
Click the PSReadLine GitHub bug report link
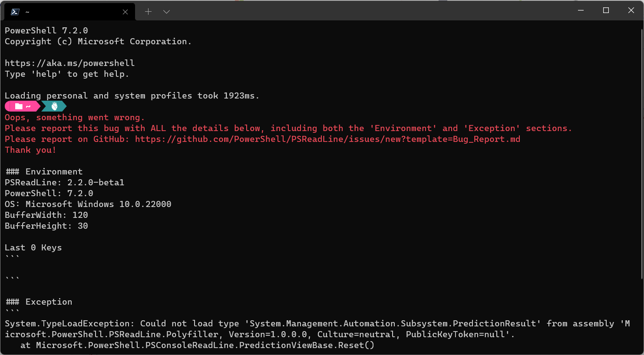pos(327,139)
